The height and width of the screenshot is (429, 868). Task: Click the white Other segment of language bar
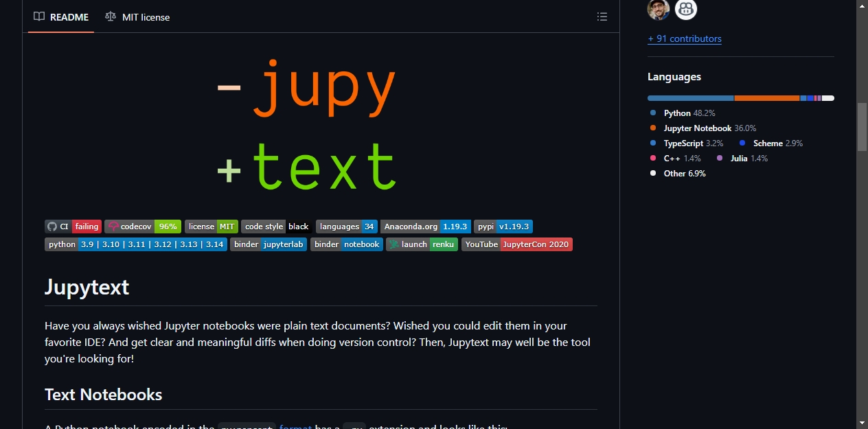point(828,98)
